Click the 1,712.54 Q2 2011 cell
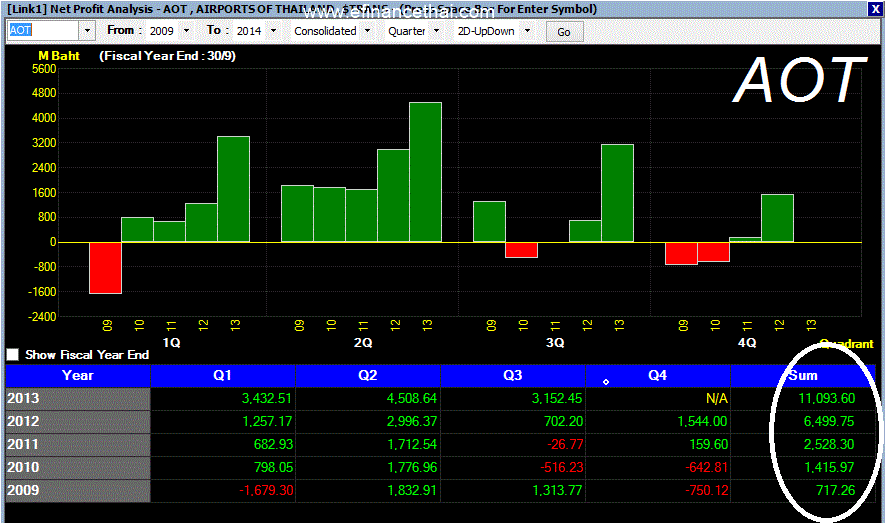 pyautogui.click(x=368, y=444)
